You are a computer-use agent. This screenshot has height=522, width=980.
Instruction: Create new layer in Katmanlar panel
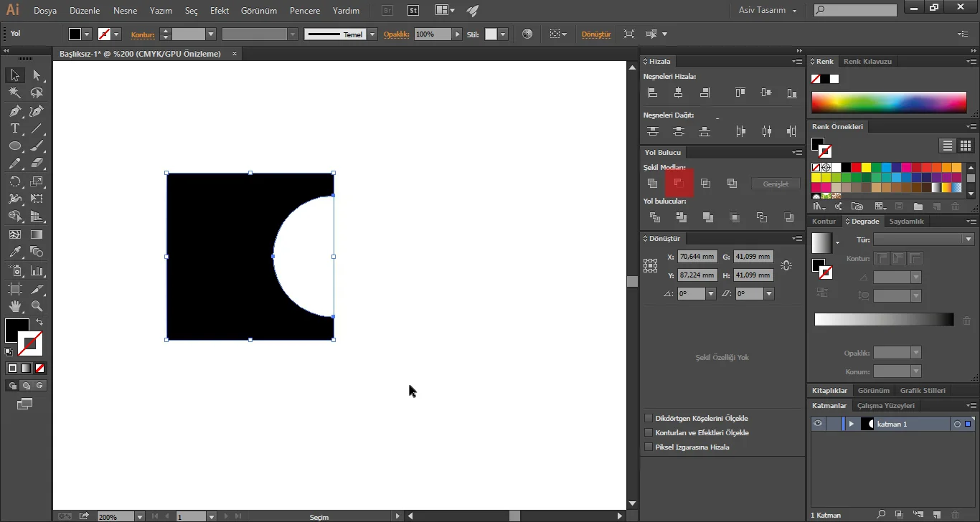pyautogui.click(x=936, y=514)
